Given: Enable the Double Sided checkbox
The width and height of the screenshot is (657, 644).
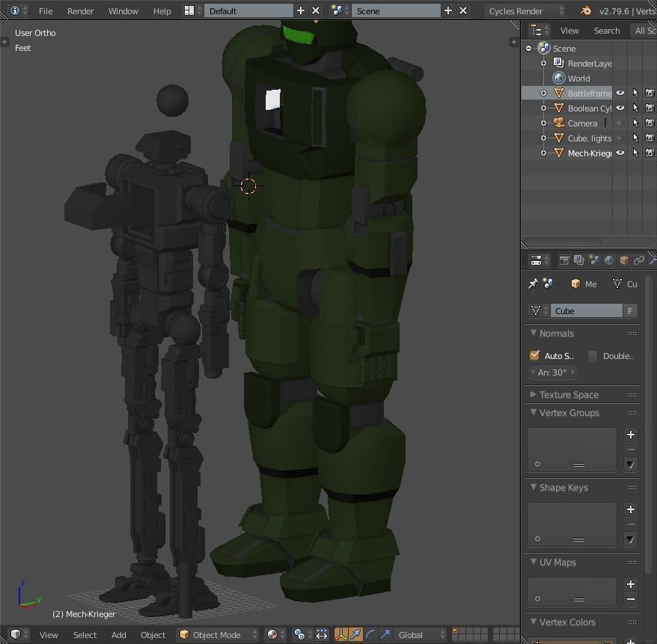Looking at the screenshot, I should click(593, 355).
